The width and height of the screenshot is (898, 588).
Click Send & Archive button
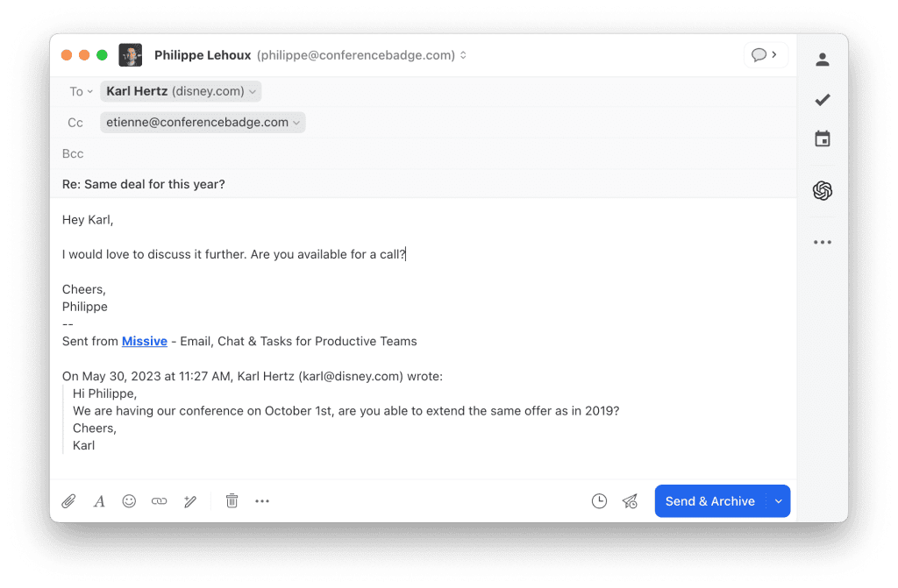[710, 501]
